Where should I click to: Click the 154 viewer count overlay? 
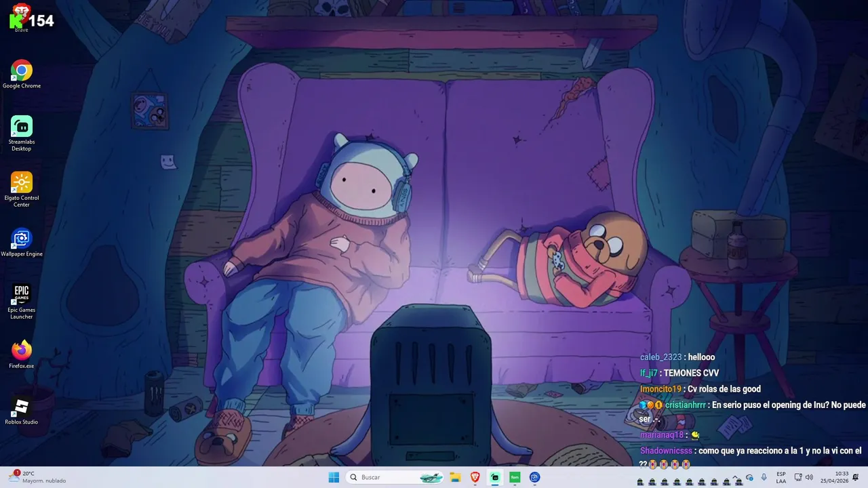coord(41,21)
